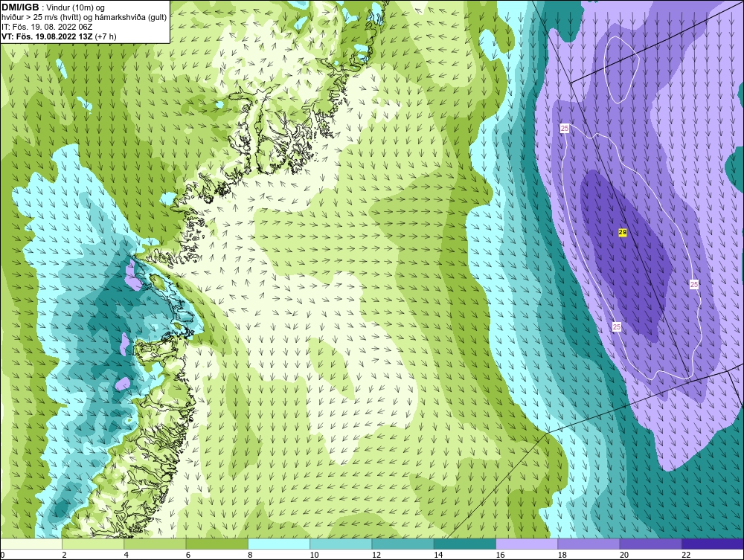Screen dimensions: 744x560
Task: Click the IT: Fös. 19. 08. 2022 06Z line
Action: point(47,27)
